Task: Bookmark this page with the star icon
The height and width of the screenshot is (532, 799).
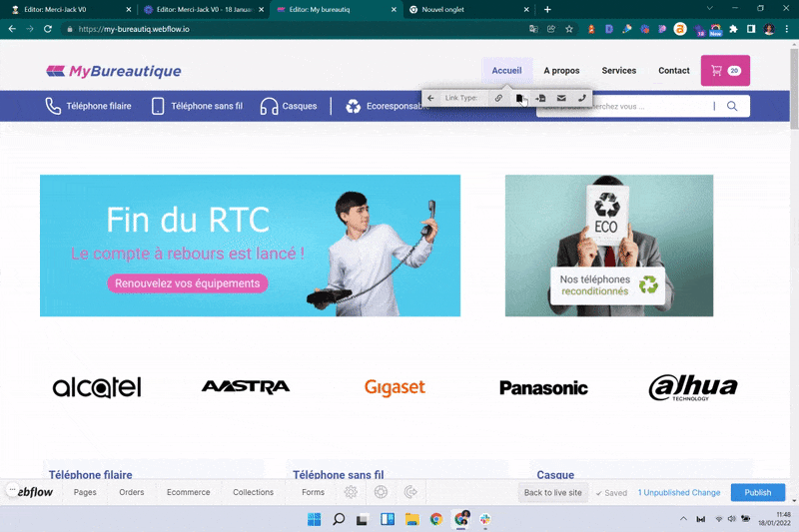Action: 569,29
